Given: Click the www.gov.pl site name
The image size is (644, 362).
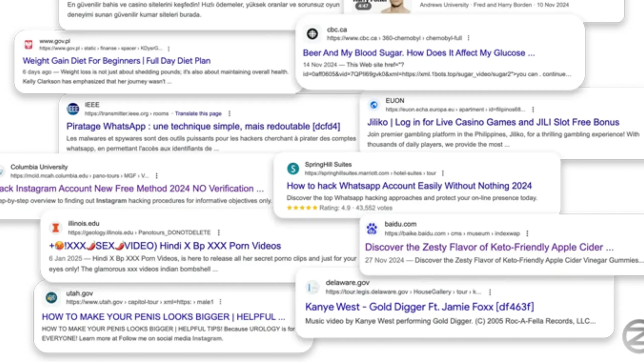Looking at the screenshot, I should (x=55, y=41).
